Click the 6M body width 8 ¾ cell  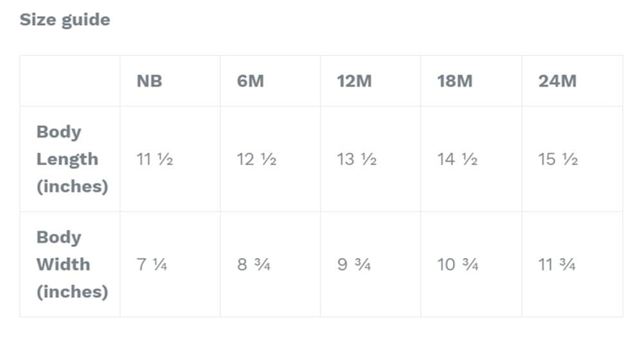coord(254,264)
